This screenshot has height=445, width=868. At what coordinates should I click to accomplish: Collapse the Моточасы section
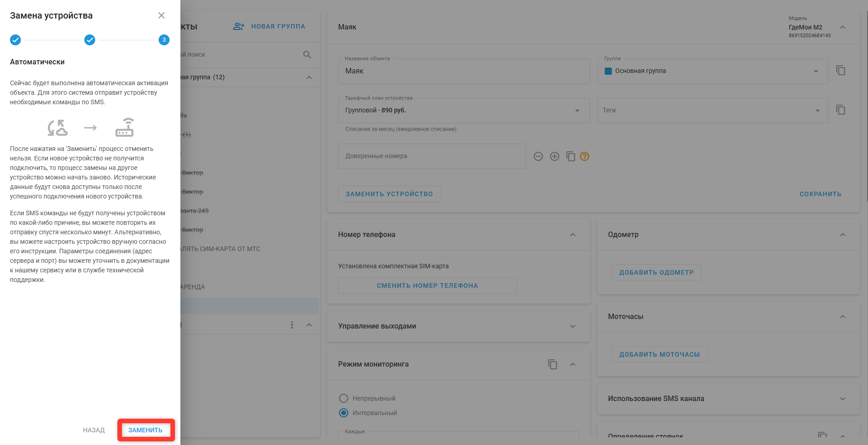pos(843,317)
